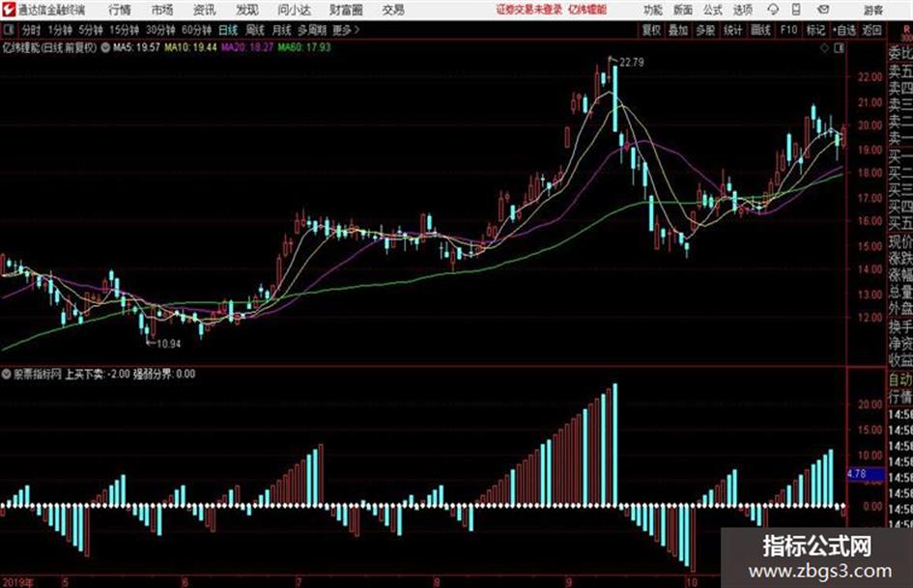913x588 pixels.
Task: Open the 选项 menu
Action: pos(742,10)
